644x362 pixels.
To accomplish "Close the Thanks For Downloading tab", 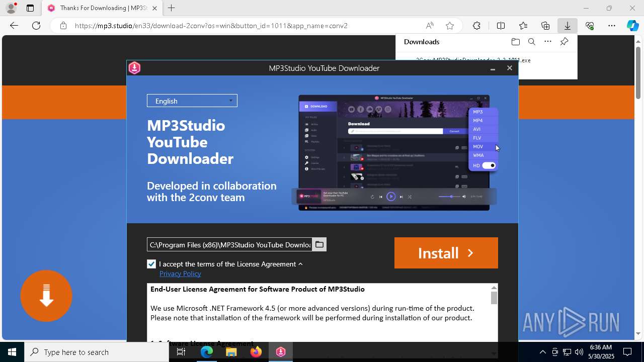I will click(154, 8).
